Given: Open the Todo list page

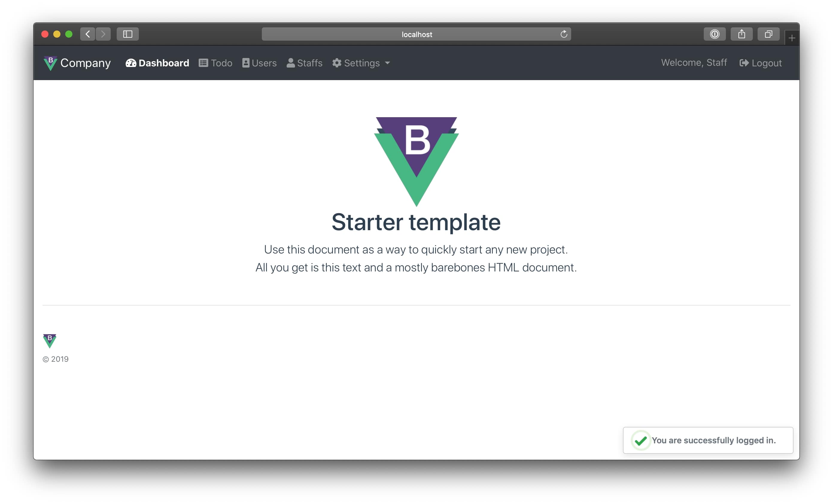Looking at the screenshot, I should click(216, 63).
